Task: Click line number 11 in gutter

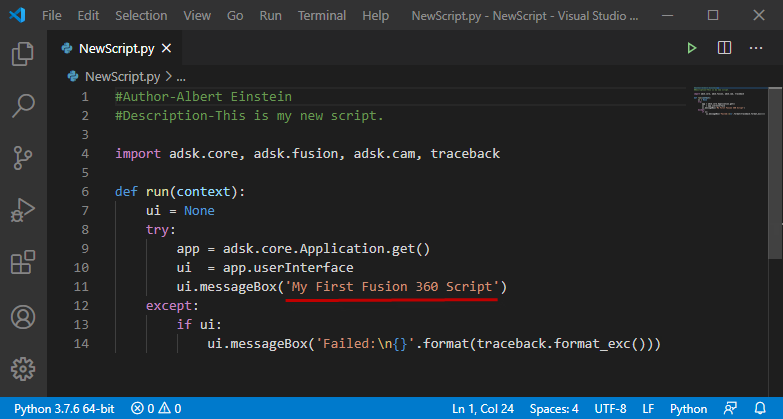Action: 81,287
